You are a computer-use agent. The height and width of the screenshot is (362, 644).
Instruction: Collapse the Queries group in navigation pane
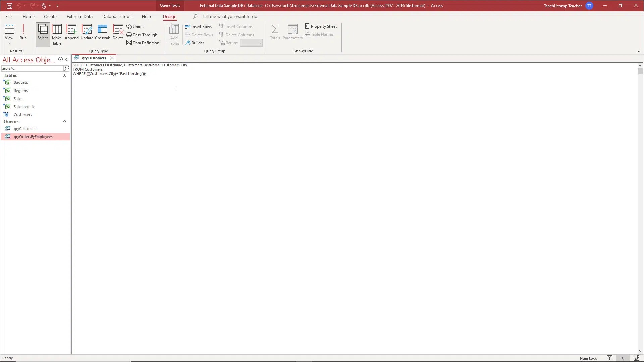pos(64,122)
